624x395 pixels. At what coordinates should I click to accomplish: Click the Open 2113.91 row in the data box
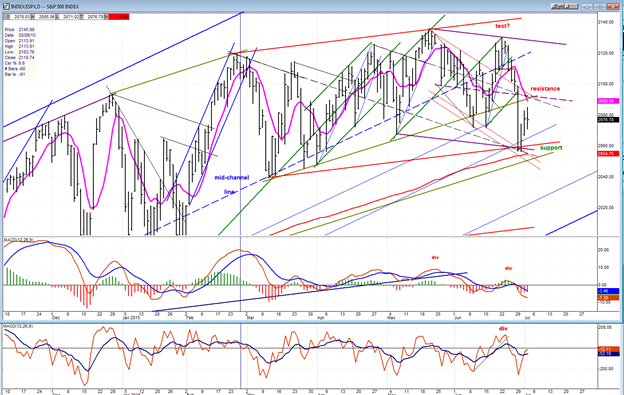coord(20,41)
